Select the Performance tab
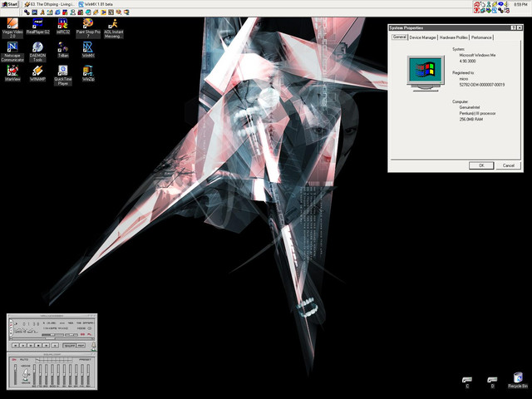This screenshot has width=532, height=399. click(x=481, y=37)
